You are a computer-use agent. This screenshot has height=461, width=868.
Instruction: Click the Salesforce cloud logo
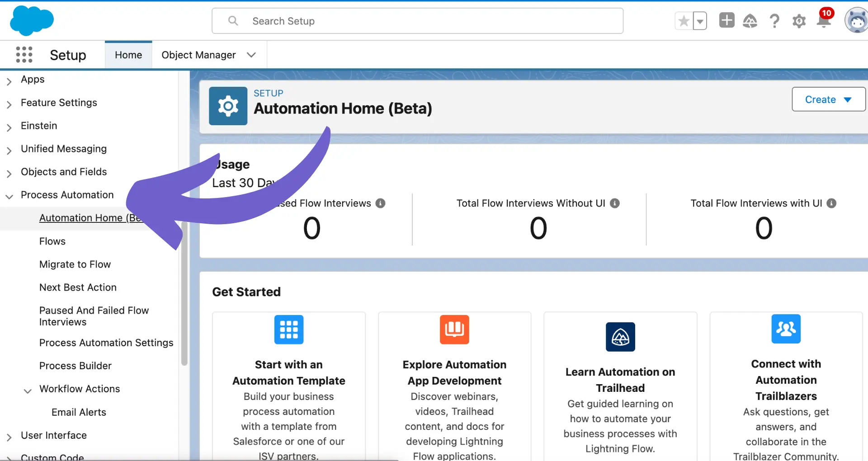pyautogui.click(x=32, y=20)
